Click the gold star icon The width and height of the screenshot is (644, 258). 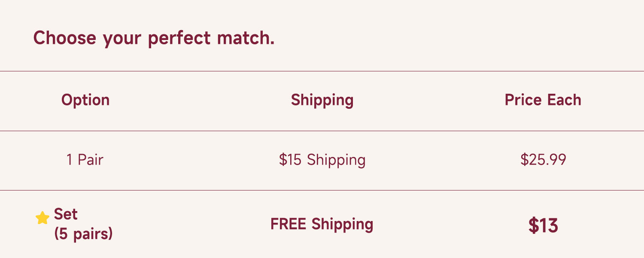point(43,218)
